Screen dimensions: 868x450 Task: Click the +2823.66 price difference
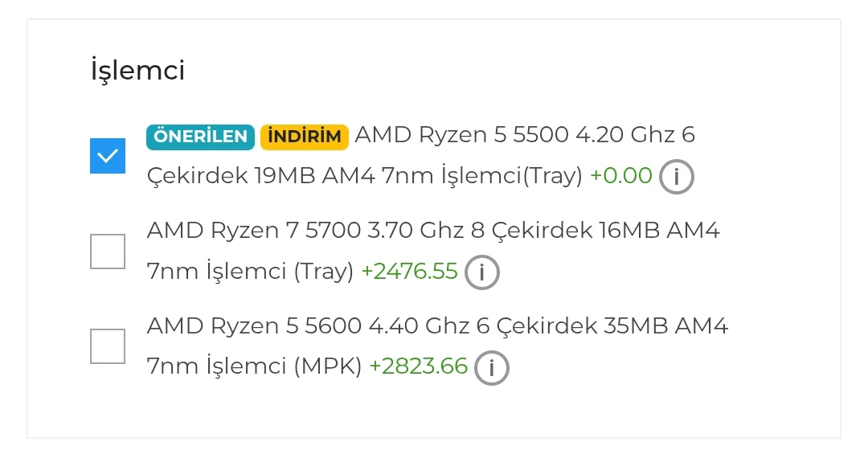point(418,367)
